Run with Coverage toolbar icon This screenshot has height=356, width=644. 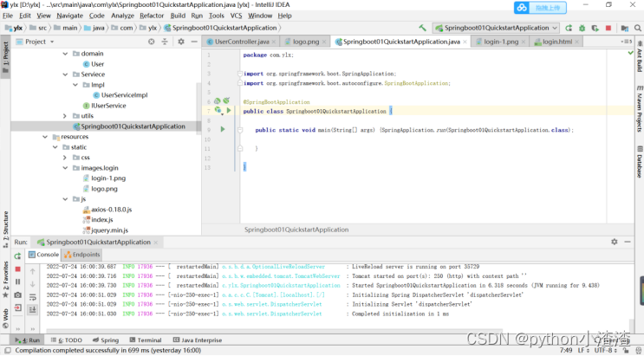pos(595,28)
